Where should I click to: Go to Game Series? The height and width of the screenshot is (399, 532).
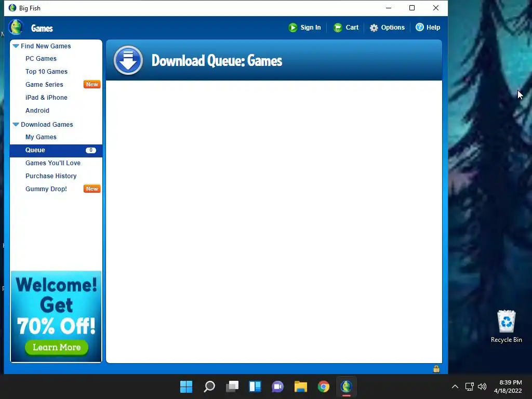tap(45, 85)
